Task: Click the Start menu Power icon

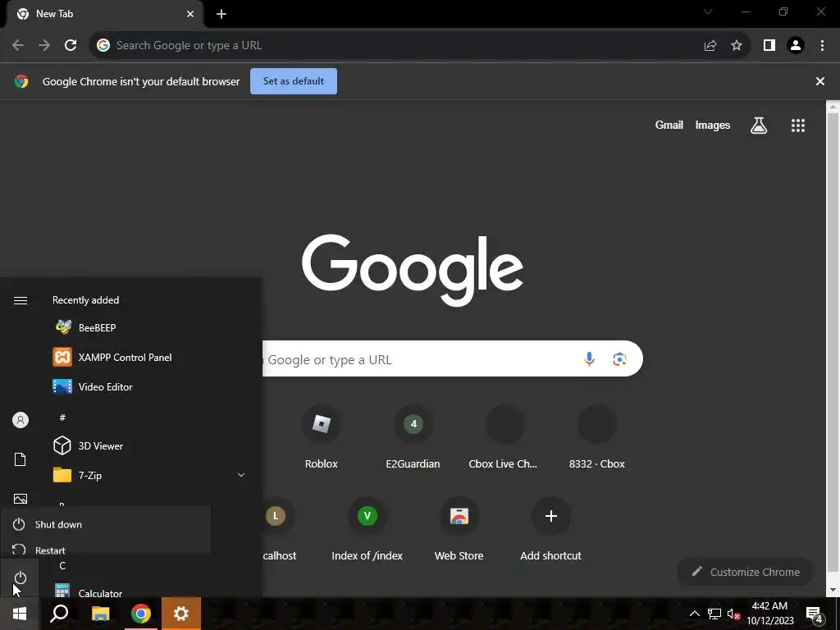Action: pyautogui.click(x=21, y=578)
